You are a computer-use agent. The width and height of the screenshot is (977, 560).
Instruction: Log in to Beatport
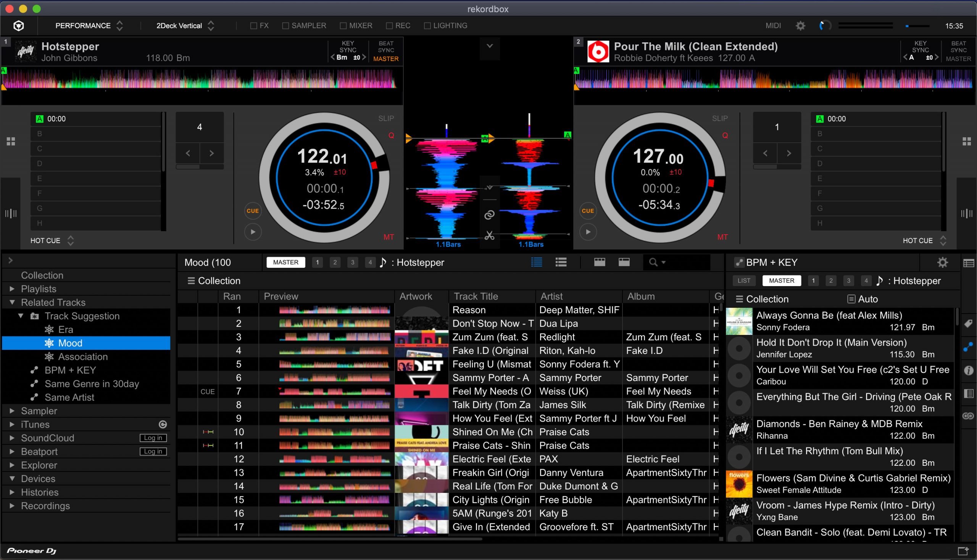coord(153,452)
